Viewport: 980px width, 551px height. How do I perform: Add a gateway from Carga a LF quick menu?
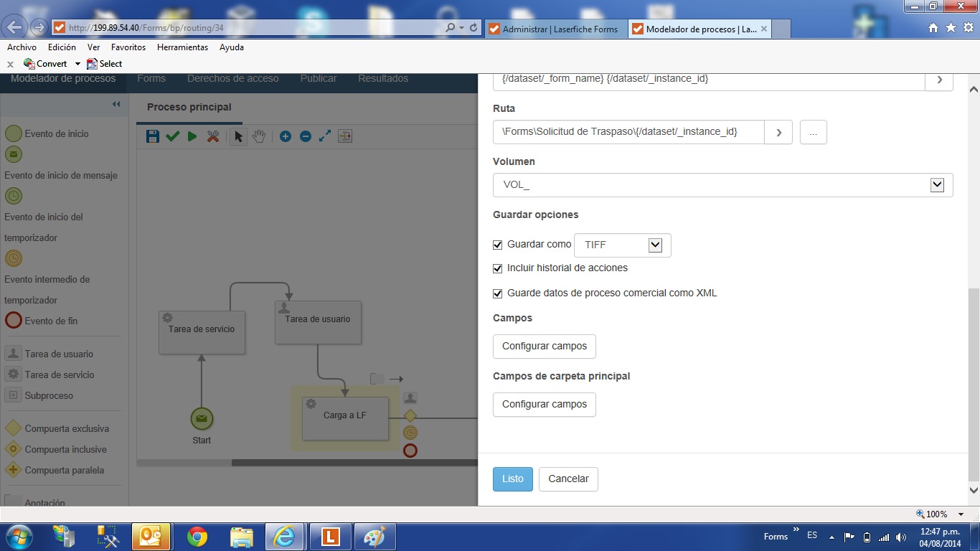(x=410, y=415)
